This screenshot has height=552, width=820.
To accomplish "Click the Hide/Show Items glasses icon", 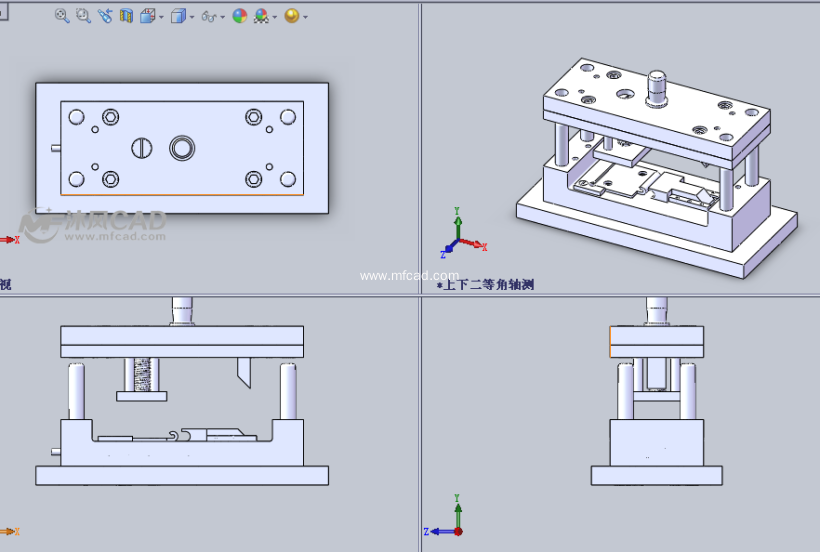I will (208, 16).
